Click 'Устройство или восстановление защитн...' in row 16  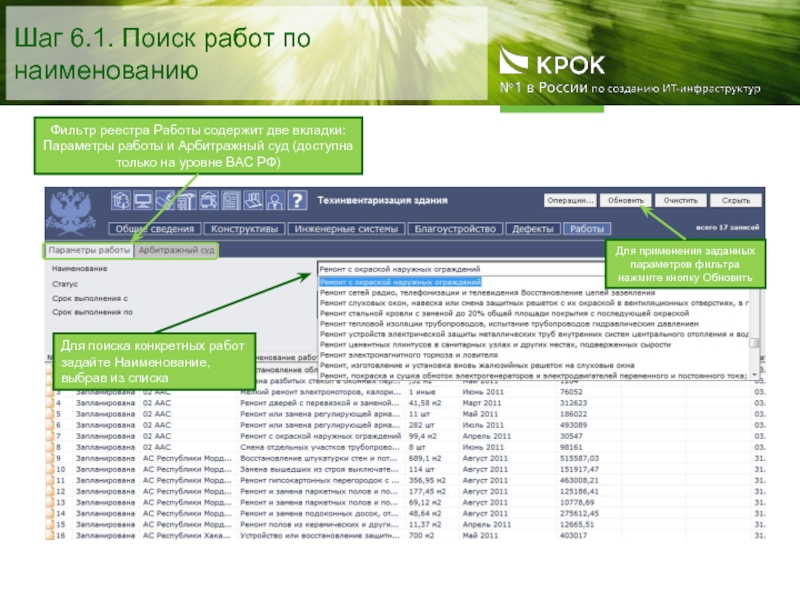pyautogui.click(x=319, y=536)
